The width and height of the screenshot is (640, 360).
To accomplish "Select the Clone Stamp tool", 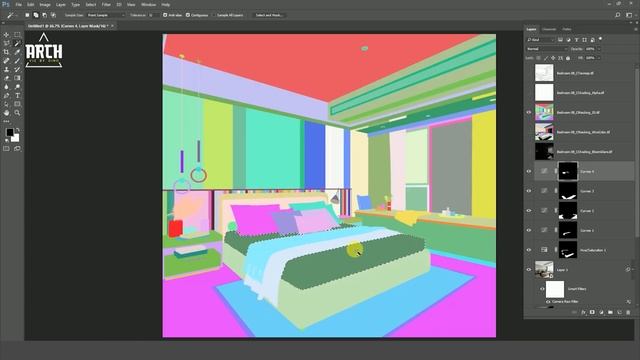I will pos(6,69).
